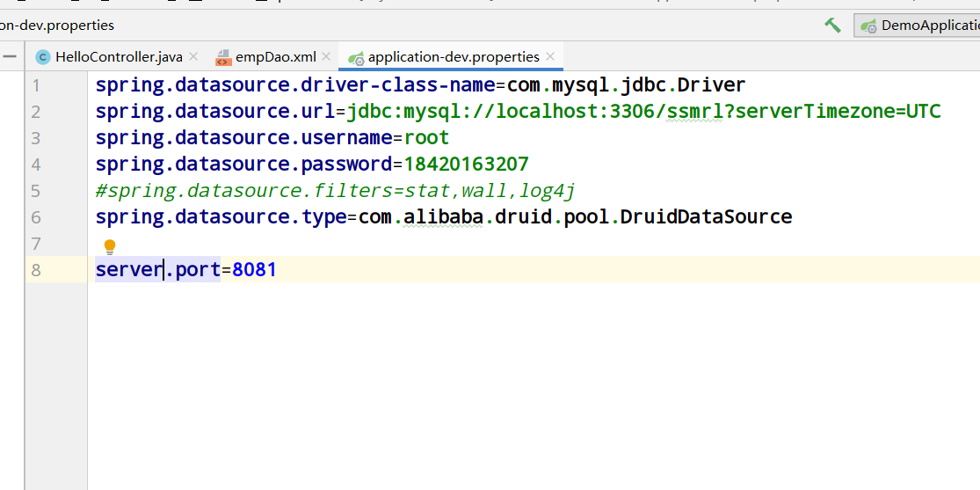This screenshot has width=980, height=490.
Task: Close the empDao.xml tab
Action: point(326,56)
